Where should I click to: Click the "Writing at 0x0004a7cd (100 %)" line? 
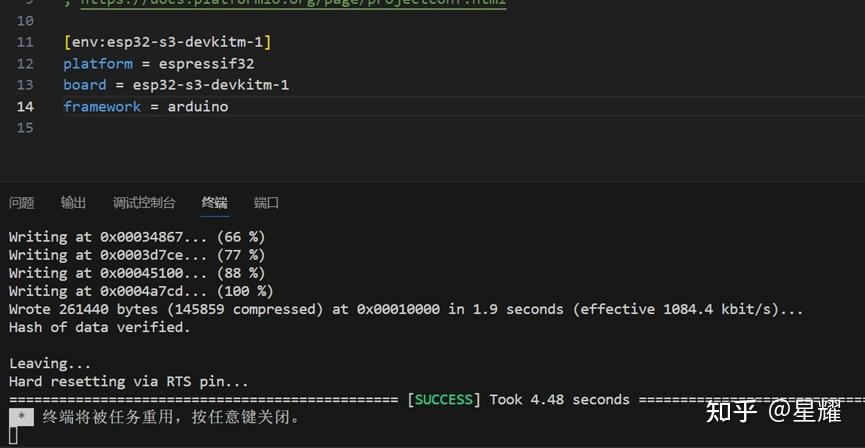140,291
